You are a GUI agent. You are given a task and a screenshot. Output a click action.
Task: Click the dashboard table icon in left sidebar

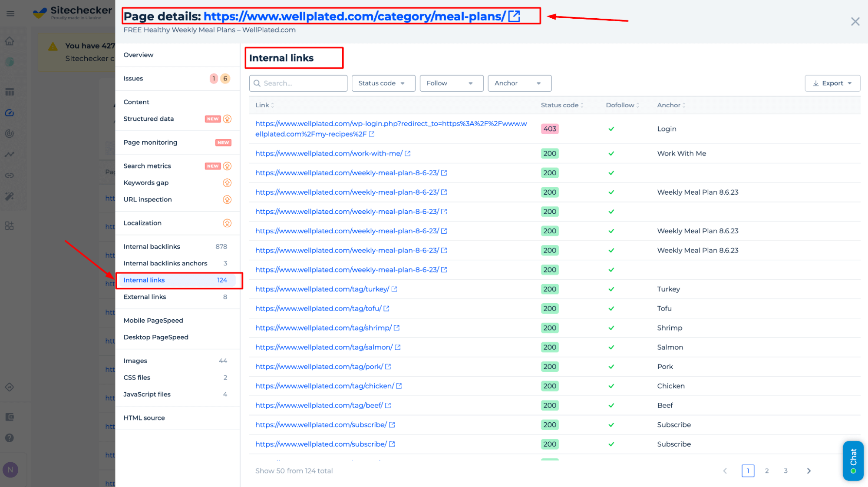coord(10,92)
